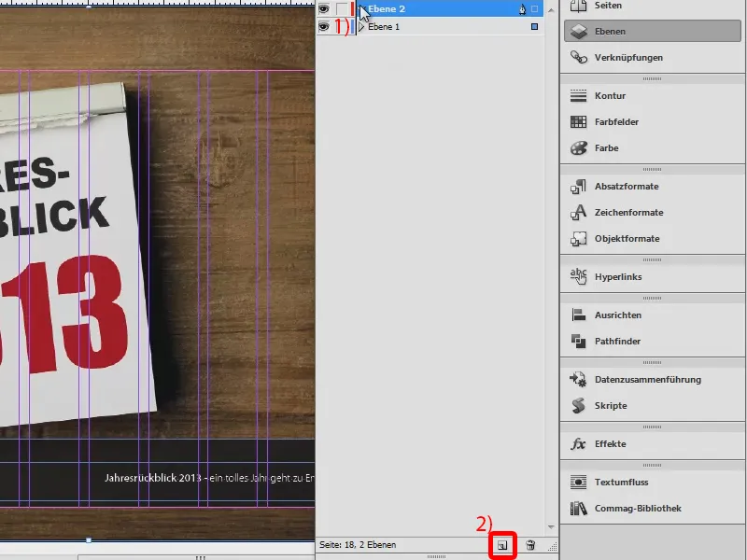Click the Farbe panel label

tap(606, 148)
